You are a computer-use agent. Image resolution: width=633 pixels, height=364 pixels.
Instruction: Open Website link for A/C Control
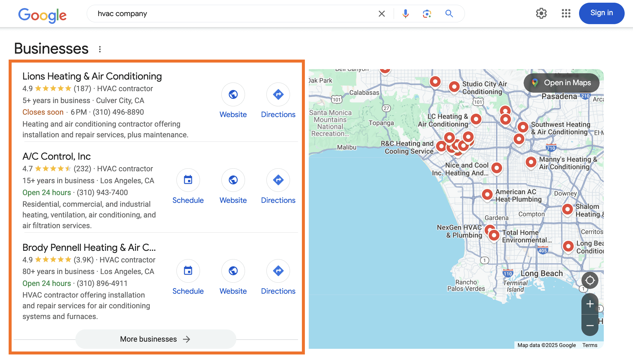(233, 200)
